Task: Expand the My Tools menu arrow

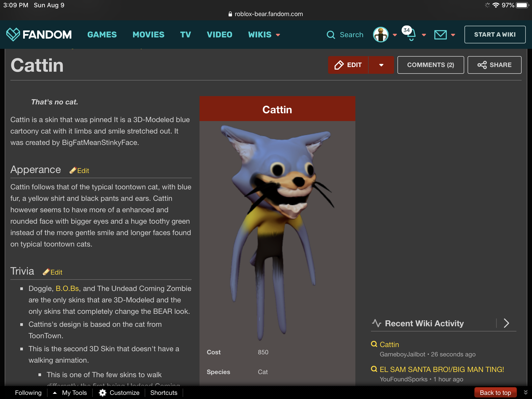Action: click(55, 393)
